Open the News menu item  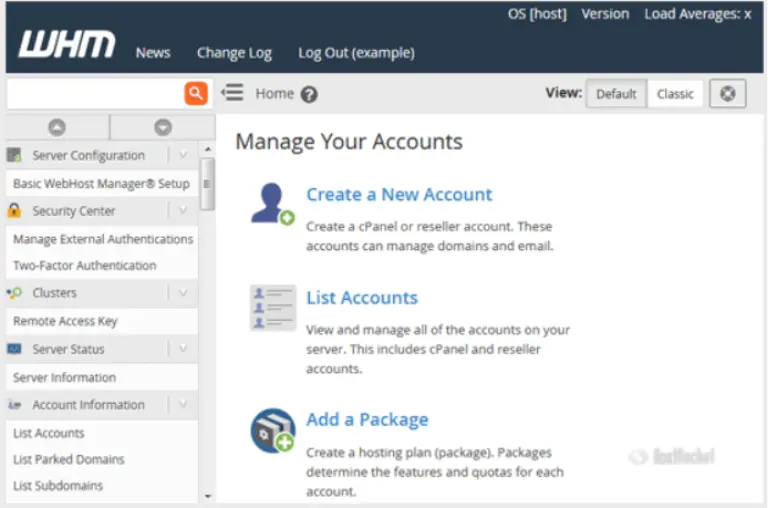153,53
